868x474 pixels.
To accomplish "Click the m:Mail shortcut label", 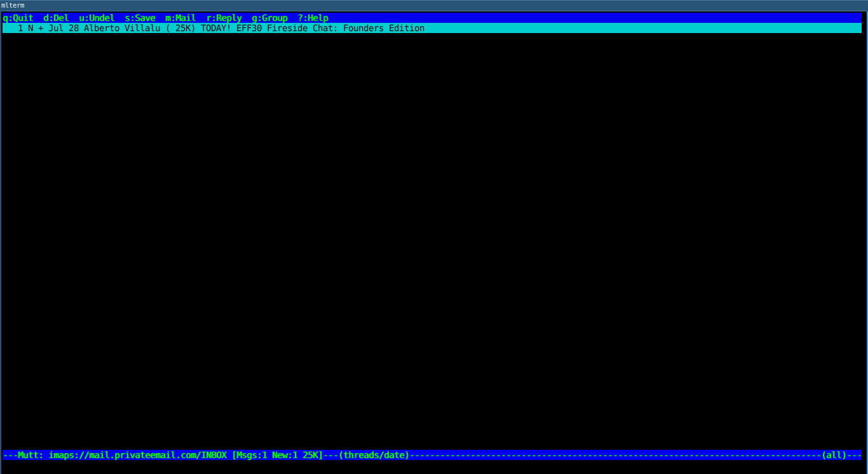I will [180, 18].
